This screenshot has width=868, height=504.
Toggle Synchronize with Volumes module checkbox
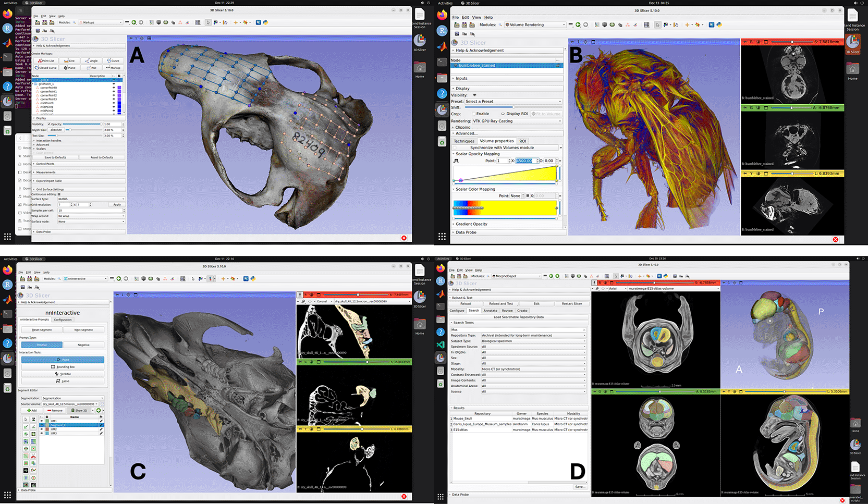click(455, 147)
